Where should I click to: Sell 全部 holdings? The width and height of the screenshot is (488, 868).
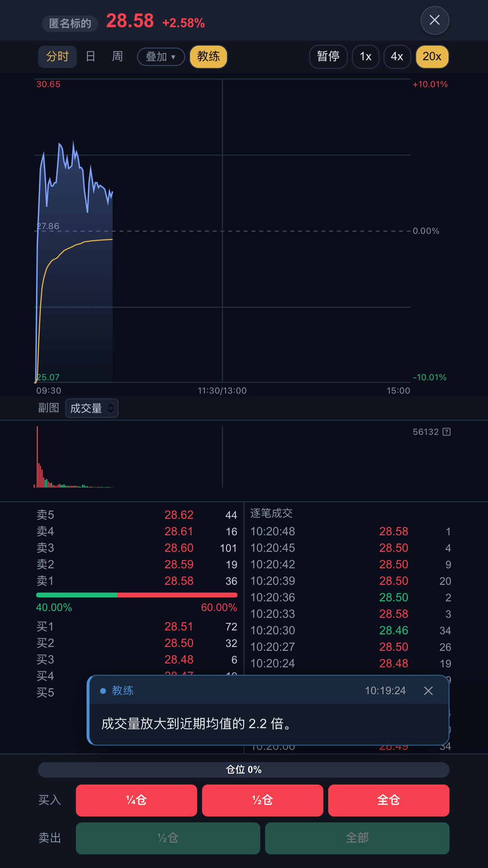click(x=357, y=838)
